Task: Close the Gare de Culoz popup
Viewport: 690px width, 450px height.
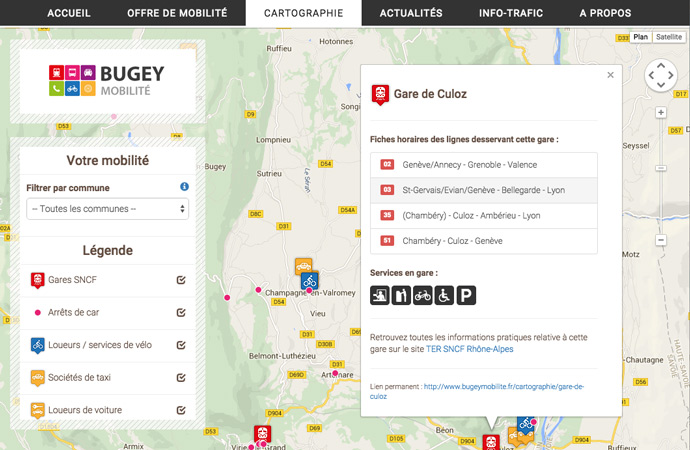Action: 610,75
